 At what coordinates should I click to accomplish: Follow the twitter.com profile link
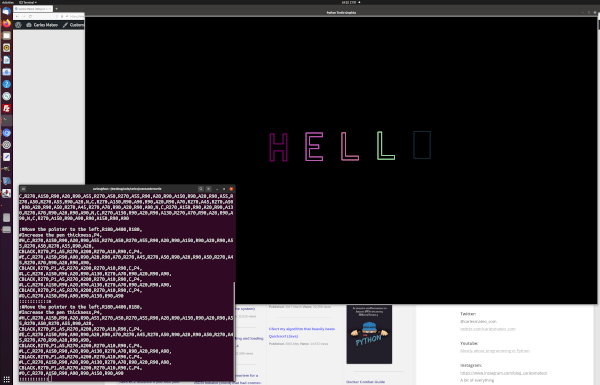pos(488,329)
